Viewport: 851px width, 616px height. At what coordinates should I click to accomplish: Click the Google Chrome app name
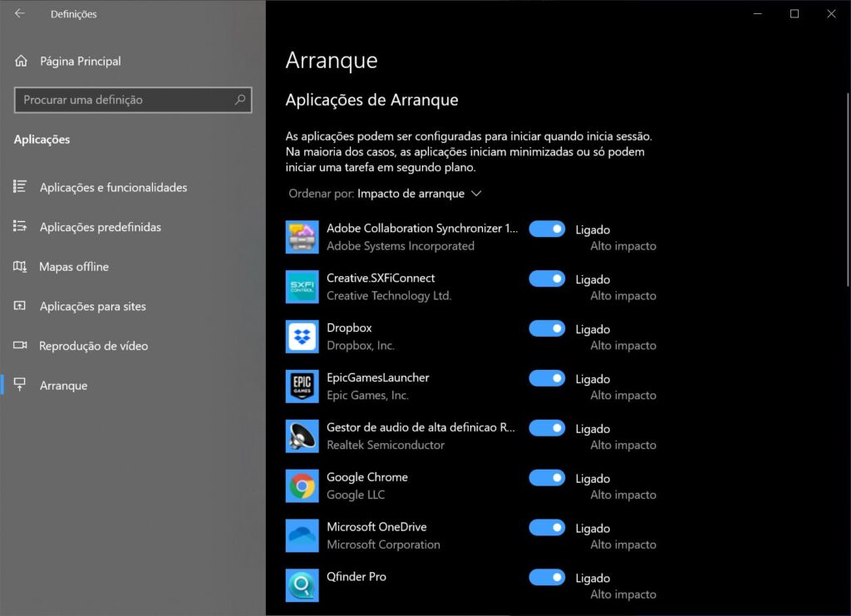coord(366,477)
